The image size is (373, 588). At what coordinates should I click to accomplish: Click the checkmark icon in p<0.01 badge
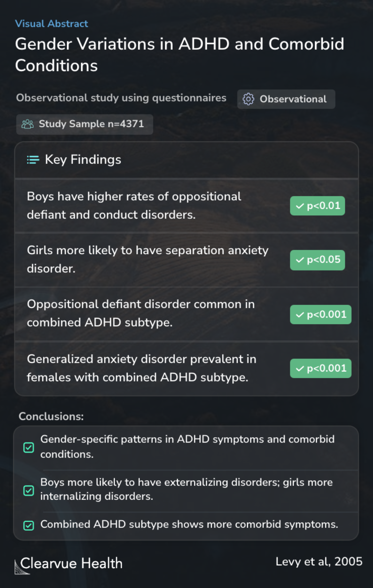300,206
